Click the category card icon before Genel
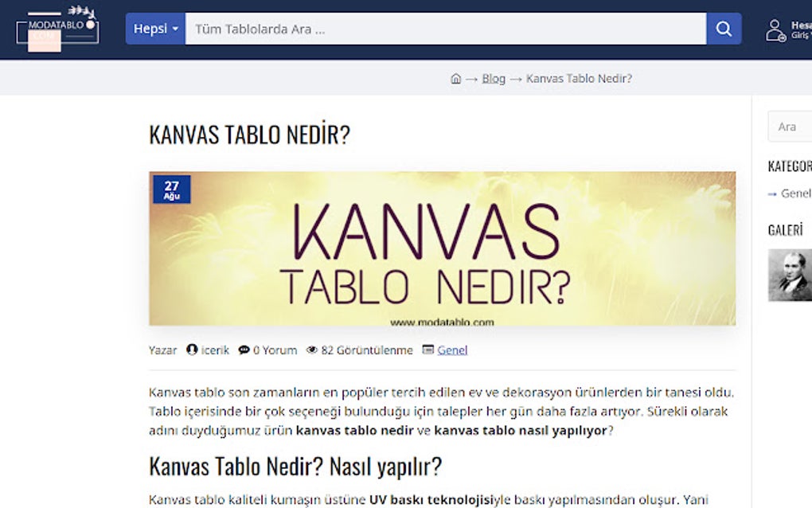The image size is (812, 508). (427, 350)
